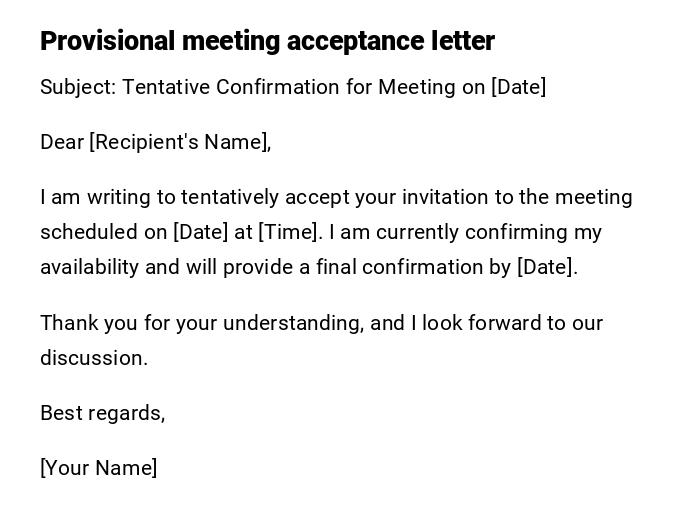
Task: Click the "Provisional meeting acceptance letter" heading
Action: pos(267,41)
